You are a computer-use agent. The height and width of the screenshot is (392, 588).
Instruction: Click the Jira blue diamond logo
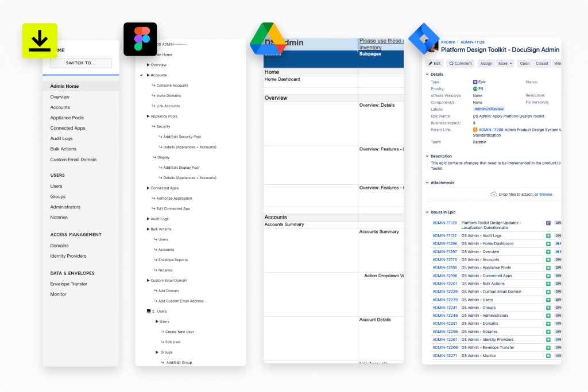pyautogui.click(x=424, y=38)
